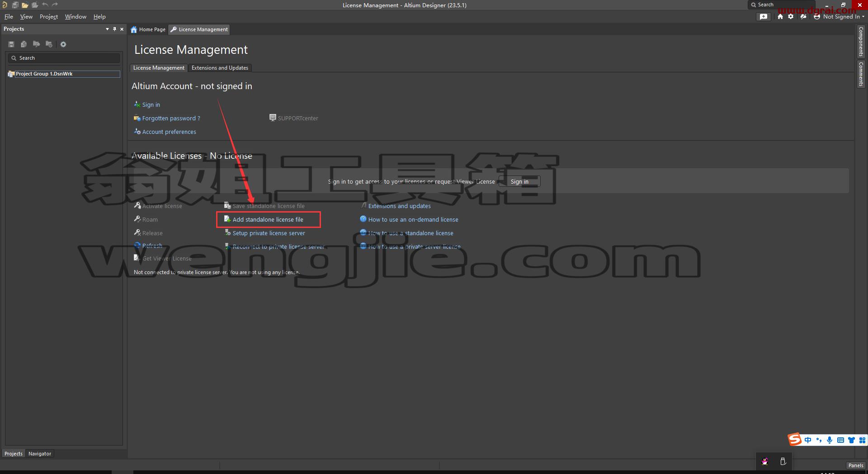
Task: Click the open folder icon in the title bar
Action: (25, 5)
